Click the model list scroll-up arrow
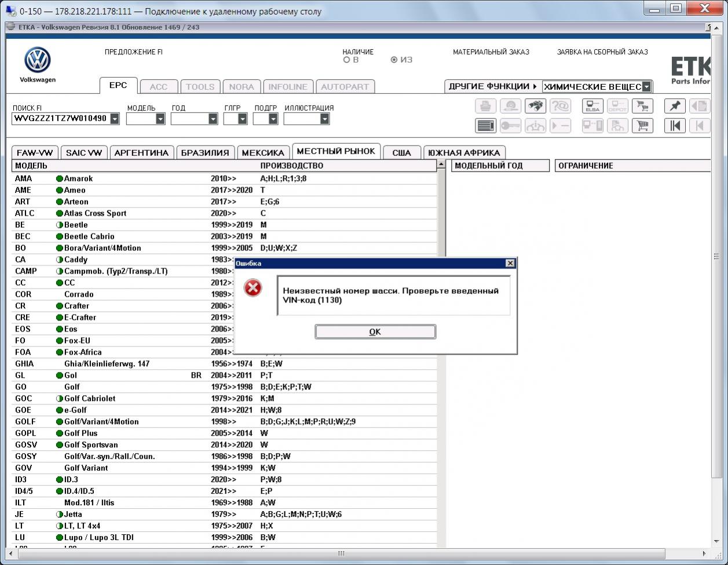Image resolution: width=728 pixels, height=565 pixels. pyautogui.click(x=441, y=165)
